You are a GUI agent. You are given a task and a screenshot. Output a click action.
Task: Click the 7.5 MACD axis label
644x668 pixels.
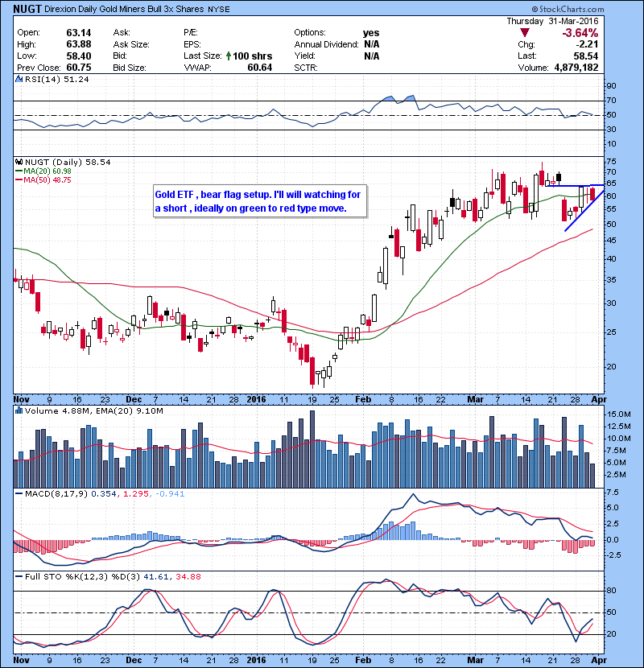[613, 493]
